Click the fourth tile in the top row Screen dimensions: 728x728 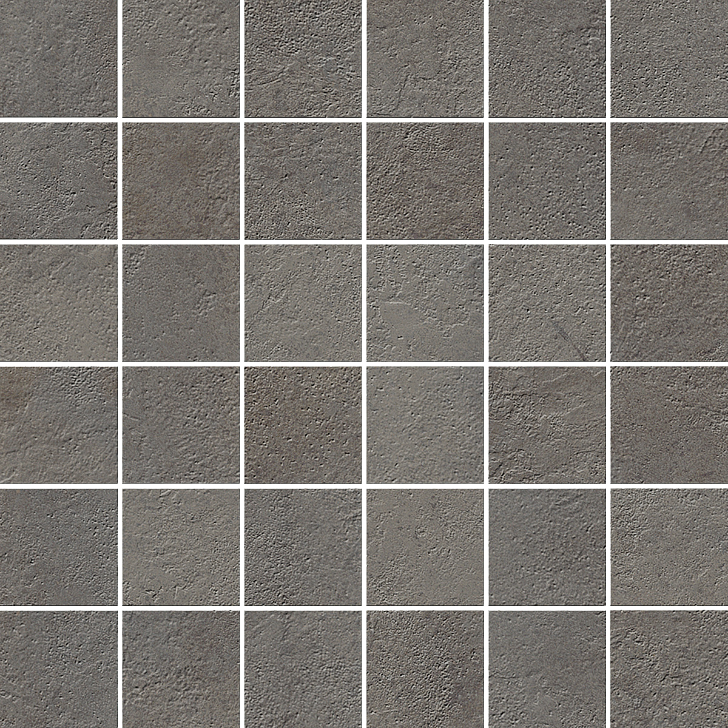(x=425, y=58)
